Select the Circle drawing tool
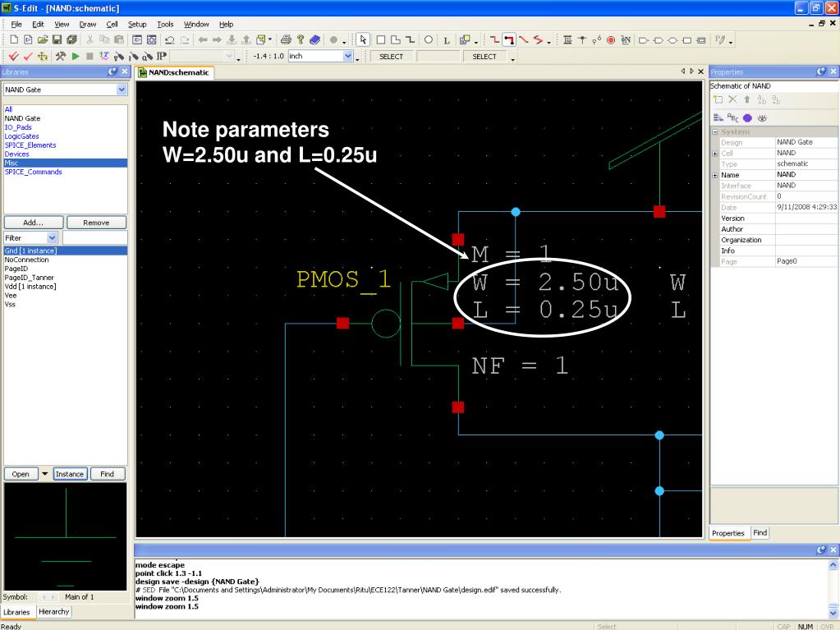The width and height of the screenshot is (840, 630). point(429,39)
